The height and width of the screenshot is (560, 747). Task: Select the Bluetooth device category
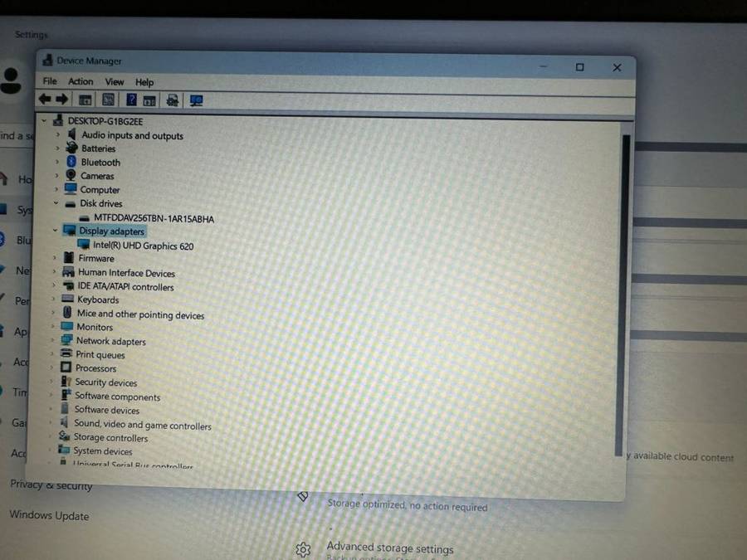(100, 162)
